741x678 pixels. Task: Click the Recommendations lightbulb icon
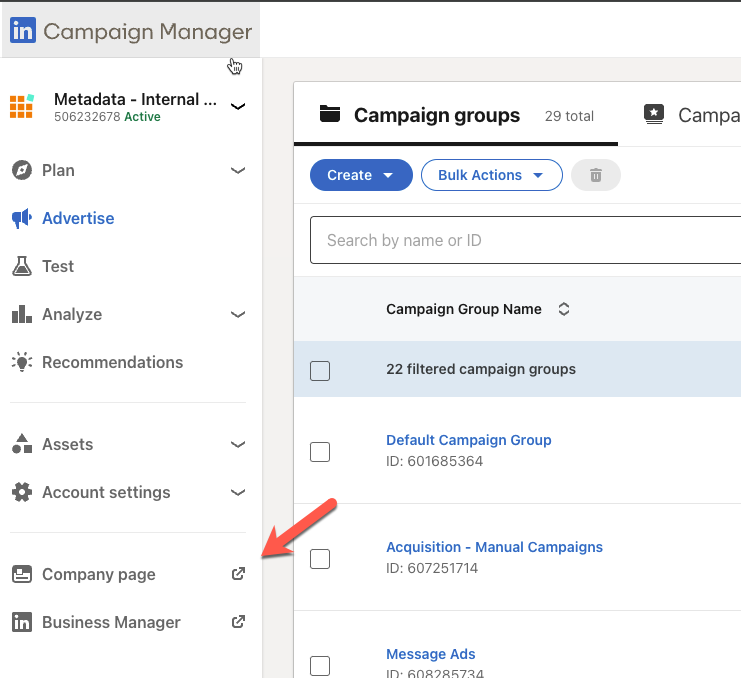click(22, 363)
